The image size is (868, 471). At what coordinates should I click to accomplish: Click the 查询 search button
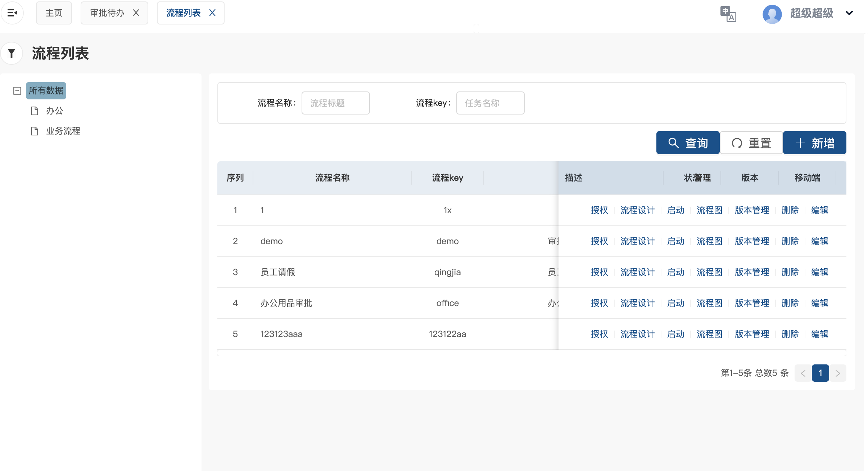[x=688, y=143]
